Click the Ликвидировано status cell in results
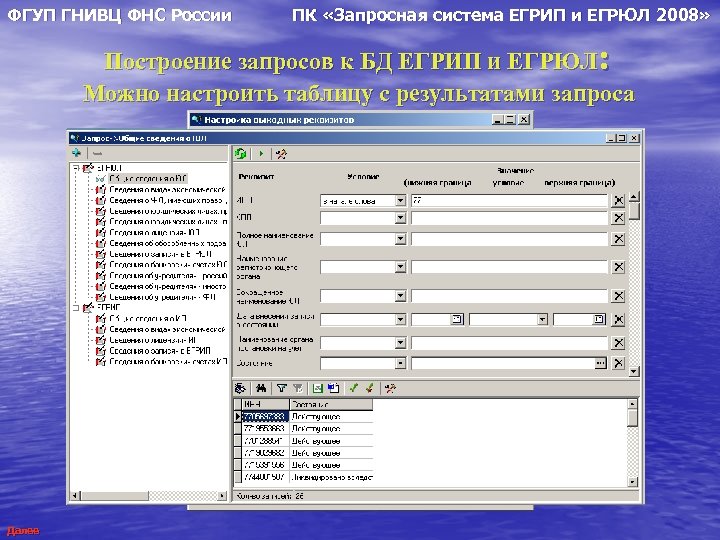The height and width of the screenshot is (540, 720). coord(331,478)
